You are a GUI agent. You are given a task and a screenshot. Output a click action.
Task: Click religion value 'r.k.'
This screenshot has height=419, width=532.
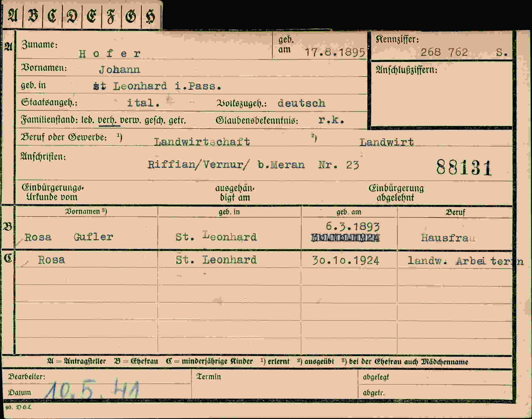331,120
